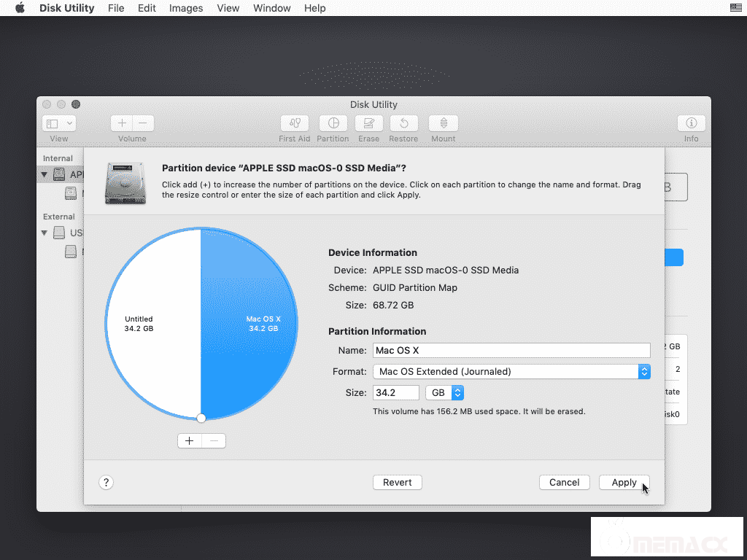This screenshot has height=560, width=747.
Task: Click the First Aid toolbar icon
Action: point(295,123)
